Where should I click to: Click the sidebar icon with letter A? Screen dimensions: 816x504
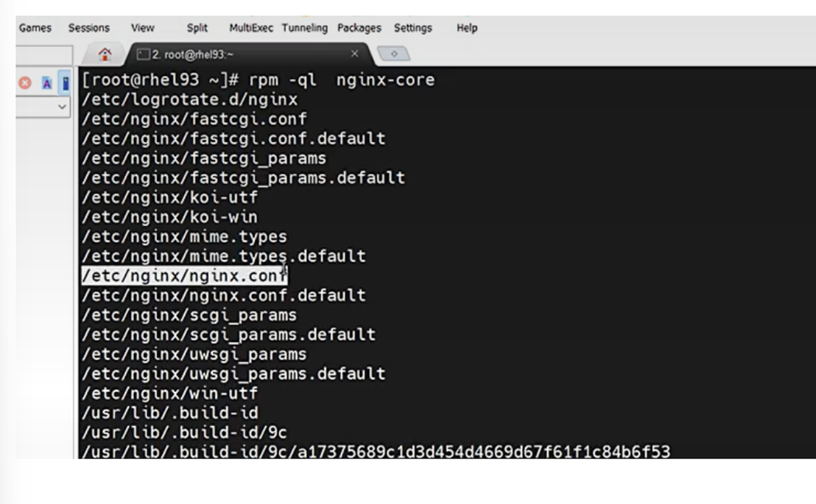[47, 83]
